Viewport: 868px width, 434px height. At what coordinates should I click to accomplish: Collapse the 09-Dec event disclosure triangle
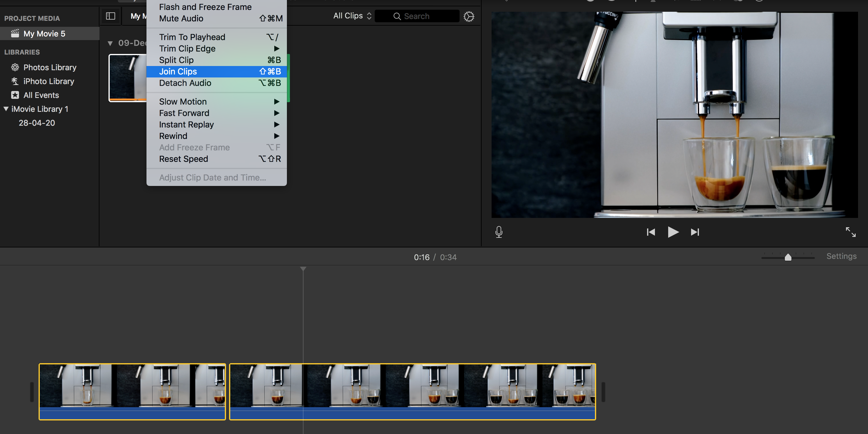(111, 43)
